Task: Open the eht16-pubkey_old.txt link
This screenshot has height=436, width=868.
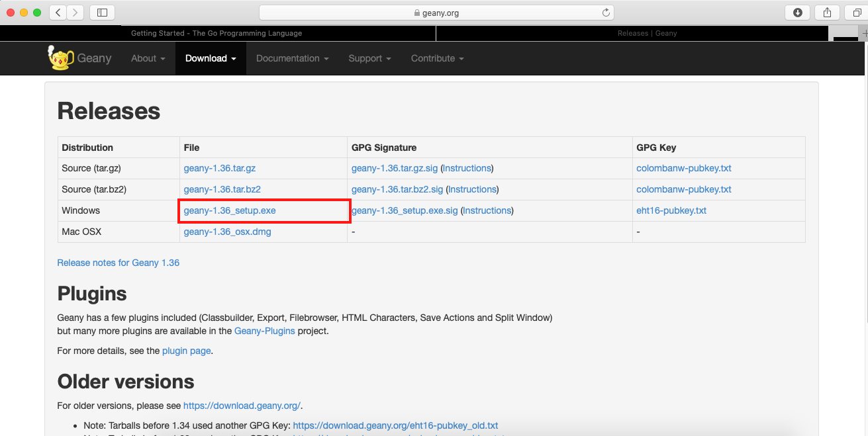Action: [x=395, y=425]
